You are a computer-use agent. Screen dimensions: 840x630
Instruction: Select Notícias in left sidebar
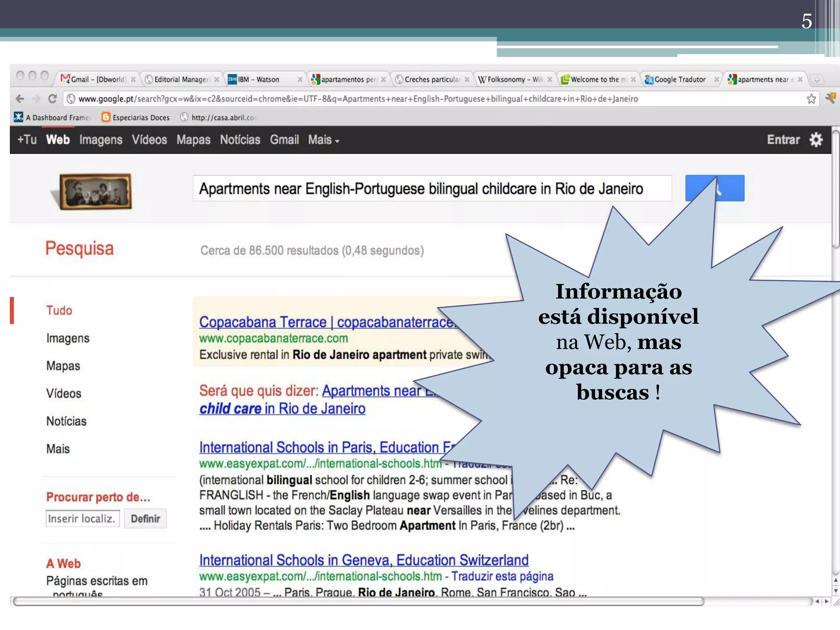click(x=66, y=421)
